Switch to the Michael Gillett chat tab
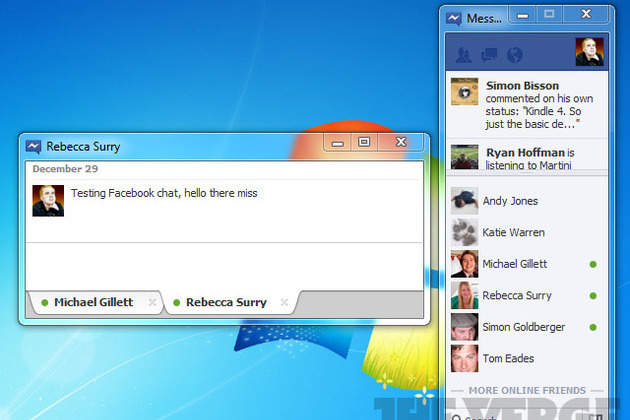630x420 pixels. [x=93, y=302]
